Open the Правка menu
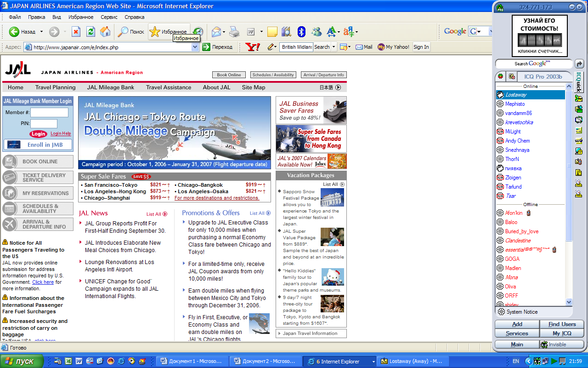This screenshot has height=368, width=588. coord(36,17)
